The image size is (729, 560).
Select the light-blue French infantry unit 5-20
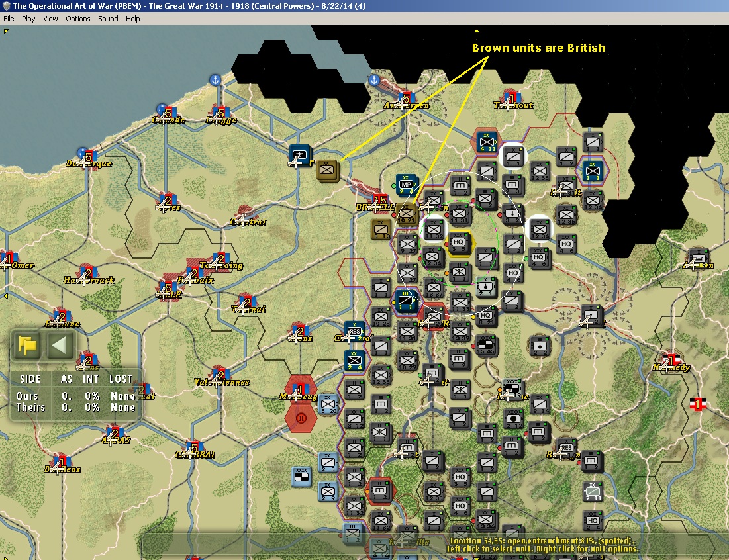coord(328,404)
